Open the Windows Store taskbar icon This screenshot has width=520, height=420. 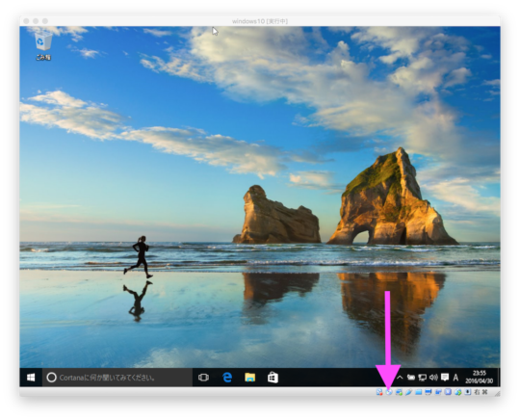click(273, 378)
